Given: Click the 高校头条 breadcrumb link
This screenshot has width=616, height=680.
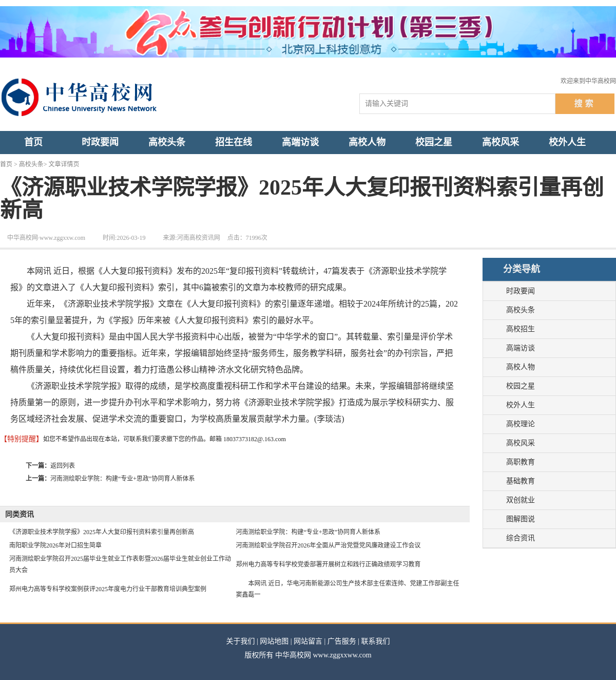Looking at the screenshot, I should (x=31, y=164).
